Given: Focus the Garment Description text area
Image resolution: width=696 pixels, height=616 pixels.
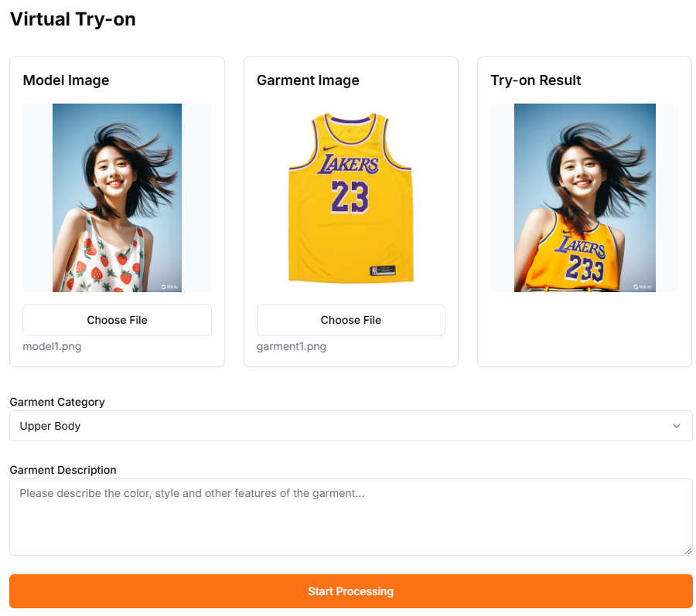Looking at the screenshot, I should coord(350,516).
